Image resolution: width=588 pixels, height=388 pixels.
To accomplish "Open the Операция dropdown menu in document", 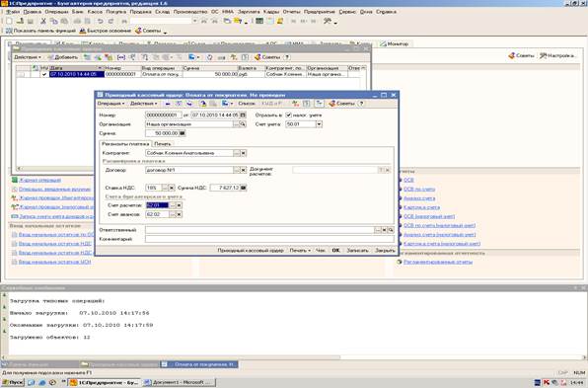I will click(x=110, y=104).
